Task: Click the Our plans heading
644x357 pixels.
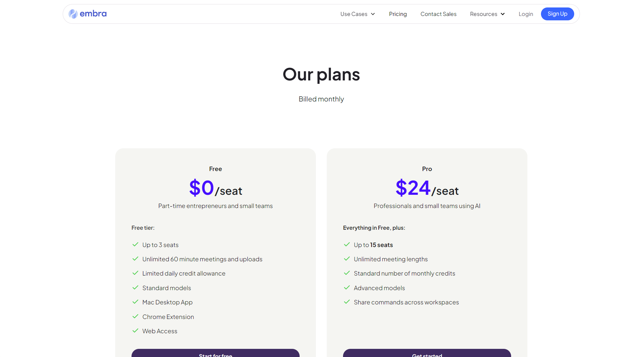Action: tap(321, 74)
